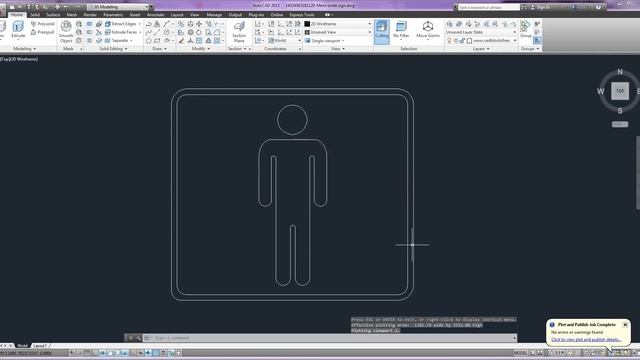Viewport: 640px width, 360px height.
Task: Toggle the Culling selection option
Action: 382,31
